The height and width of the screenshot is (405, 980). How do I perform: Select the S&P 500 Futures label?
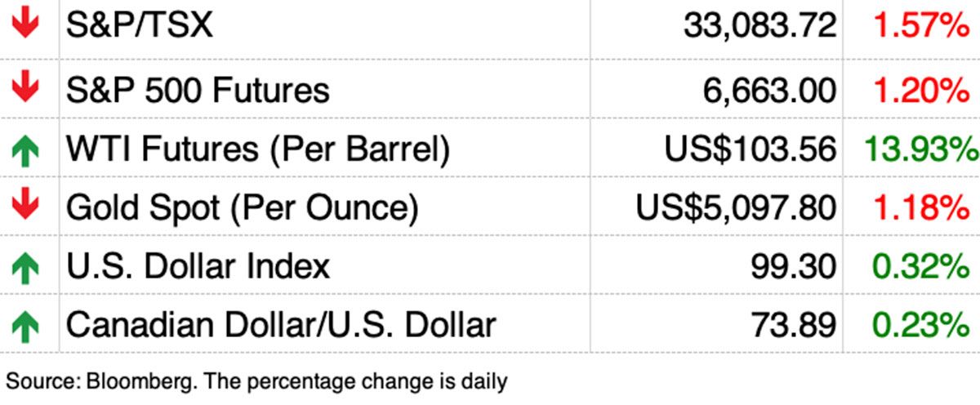pyautogui.click(x=198, y=89)
